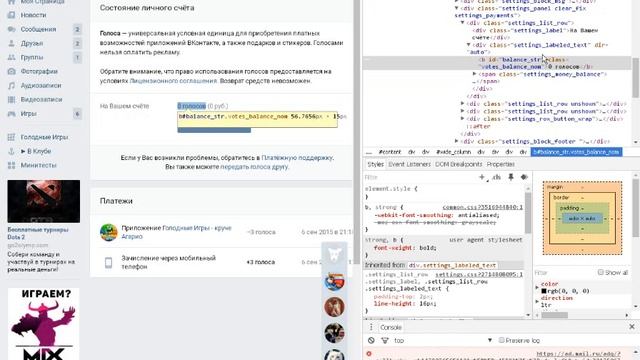Enable the Show all checkbox

600,272
